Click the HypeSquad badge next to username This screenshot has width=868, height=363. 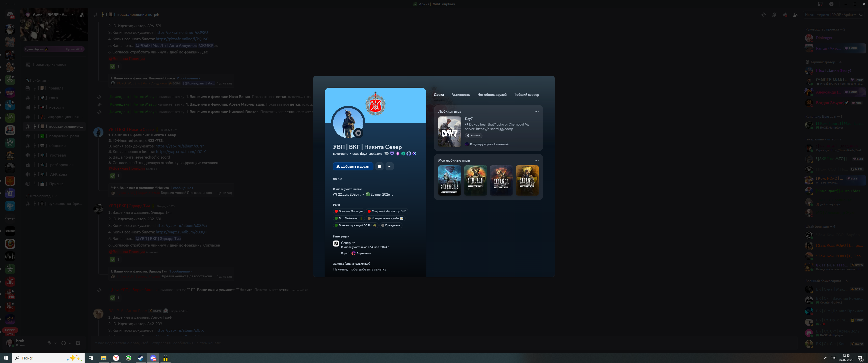(392, 154)
